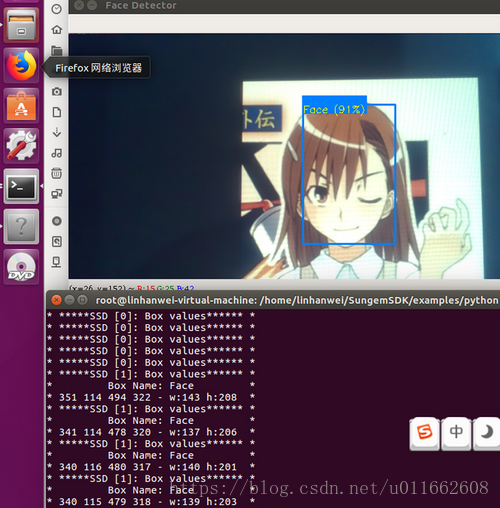Select the optical disc device in the sidebar

(57, 221)
